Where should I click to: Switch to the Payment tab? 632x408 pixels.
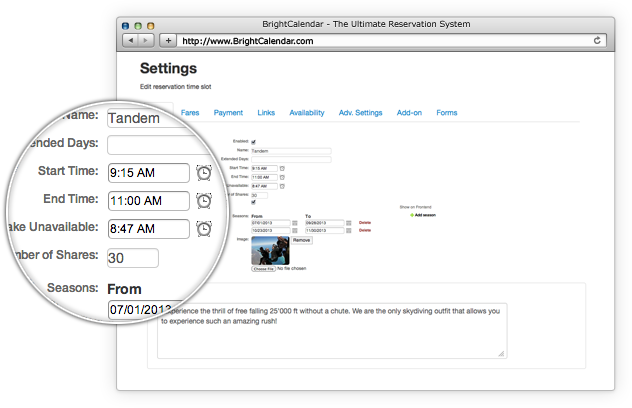pos(228,113)
